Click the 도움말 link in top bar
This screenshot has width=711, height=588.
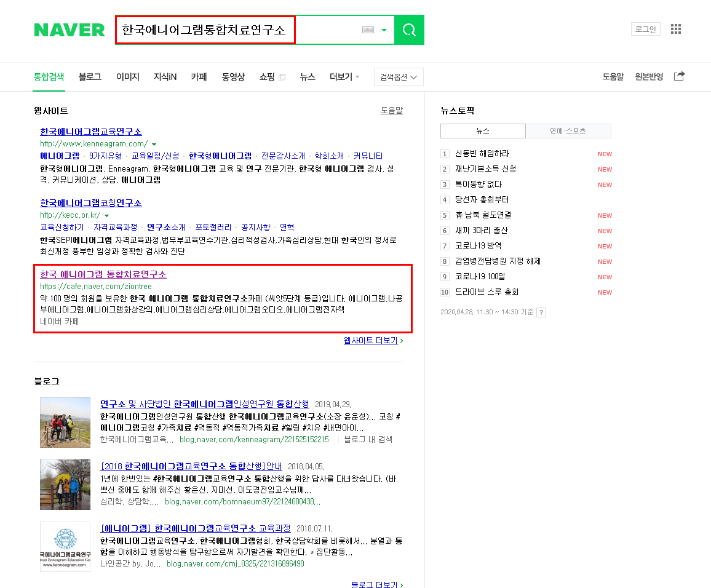click(613, 77)
